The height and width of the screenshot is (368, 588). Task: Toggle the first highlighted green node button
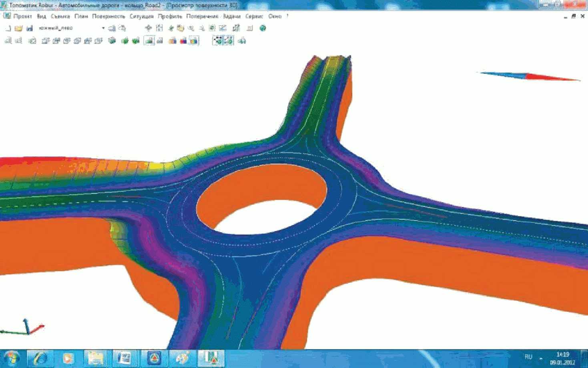(x=218, y=40)
